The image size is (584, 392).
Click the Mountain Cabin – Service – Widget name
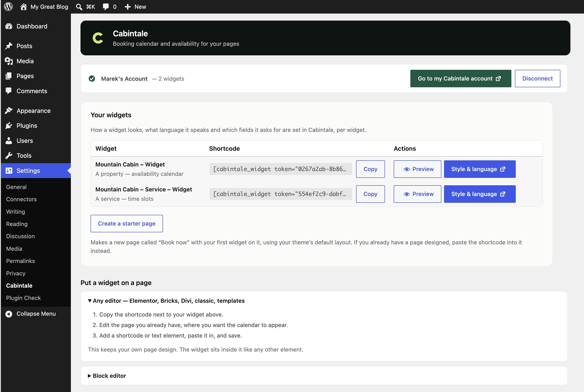[x=143, y=189]
